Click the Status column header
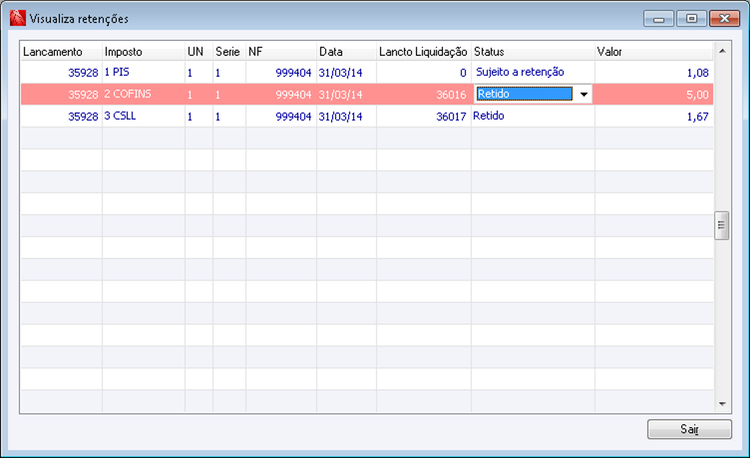The height and width of the screenshot is (458, 750). (x=533, y=52)
